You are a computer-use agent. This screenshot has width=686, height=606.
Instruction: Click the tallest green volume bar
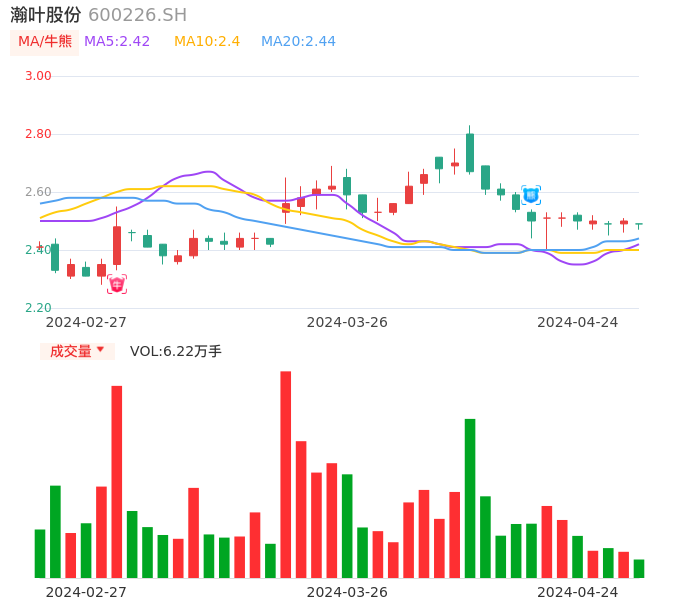(470, 498)
